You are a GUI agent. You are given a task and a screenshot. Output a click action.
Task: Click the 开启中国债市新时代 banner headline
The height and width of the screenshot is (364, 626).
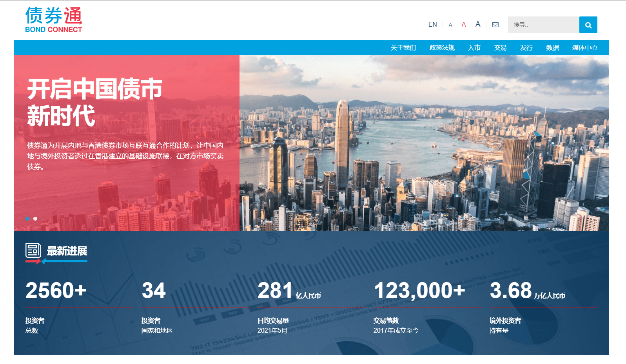[94, 102]
